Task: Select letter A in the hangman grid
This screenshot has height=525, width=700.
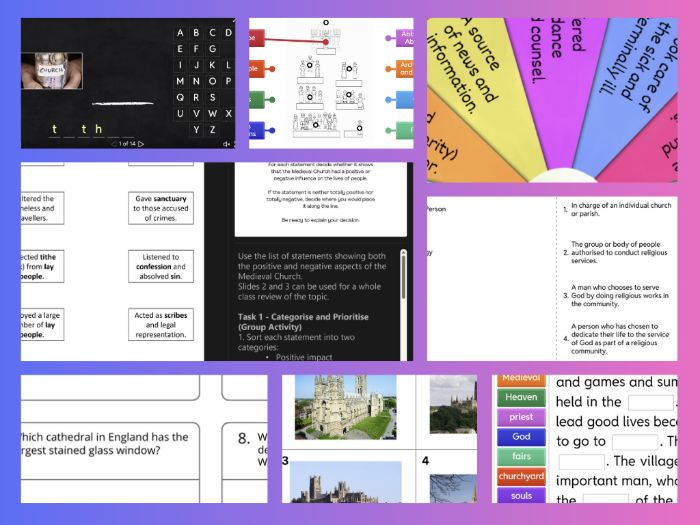Action: 180,33
